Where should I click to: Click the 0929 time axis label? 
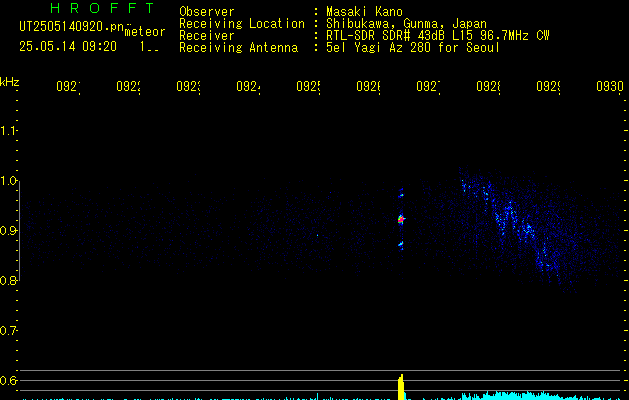click(x=548, y=87)
